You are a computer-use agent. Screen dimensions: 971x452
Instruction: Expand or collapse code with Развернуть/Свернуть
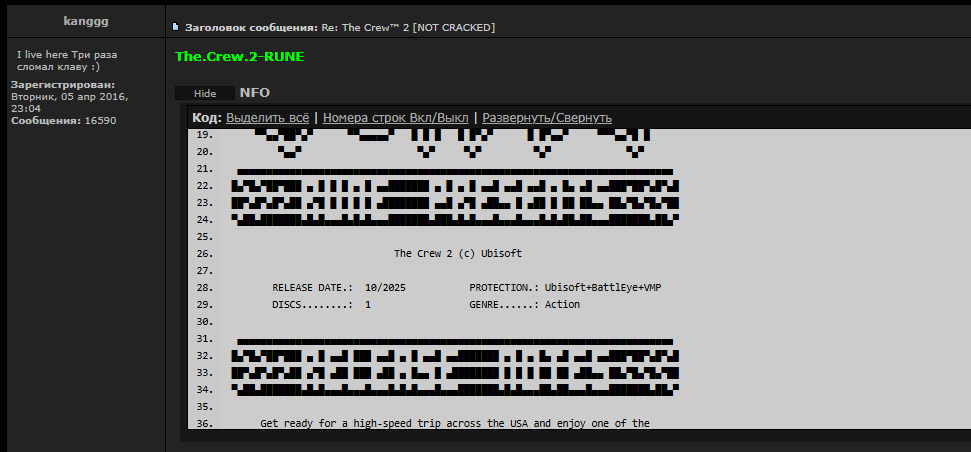[547, 118]
